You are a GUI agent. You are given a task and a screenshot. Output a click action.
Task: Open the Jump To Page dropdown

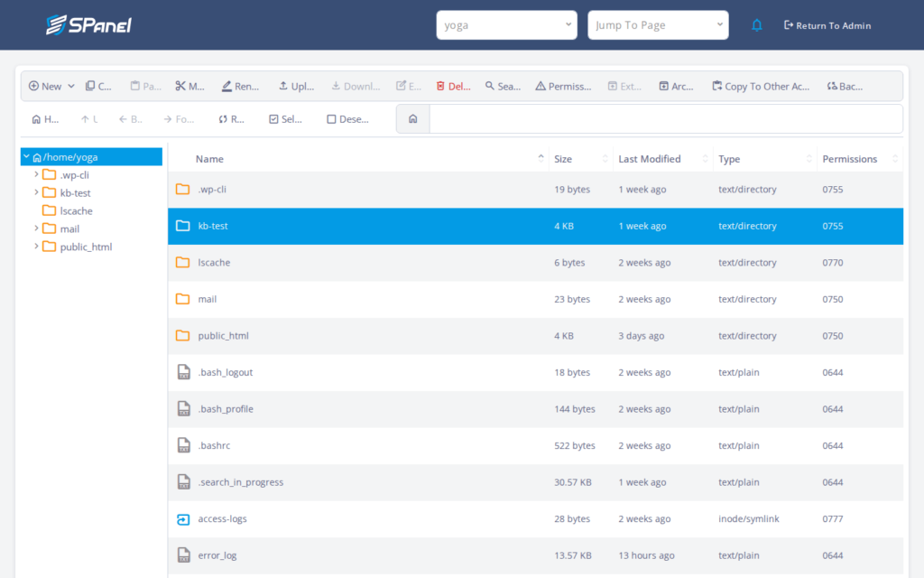click(658, 24)
